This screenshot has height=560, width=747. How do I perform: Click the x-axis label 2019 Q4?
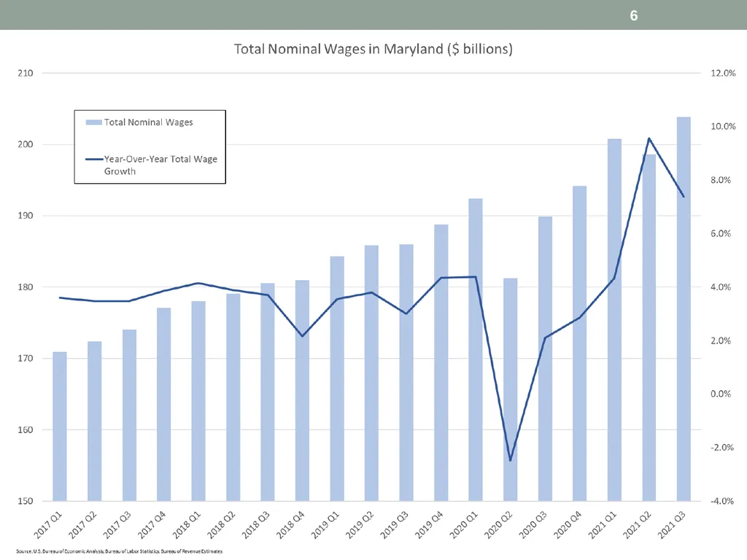[x=429, y=525]
